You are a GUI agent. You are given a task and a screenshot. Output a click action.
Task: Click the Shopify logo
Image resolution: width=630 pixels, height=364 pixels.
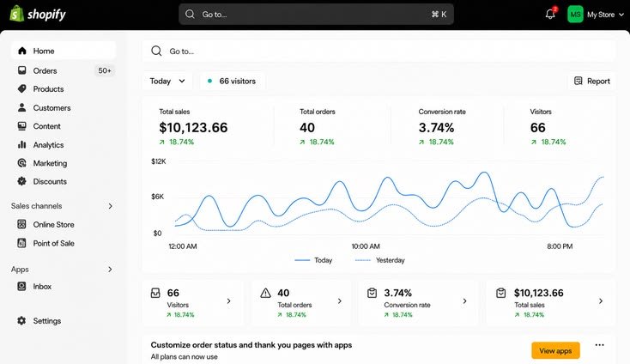click(x=38, y=14)
